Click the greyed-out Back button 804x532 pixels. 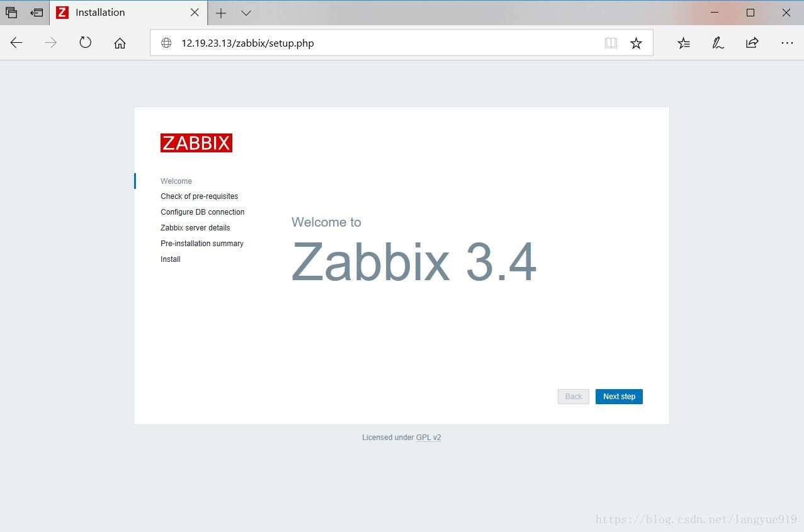point(574,397)
